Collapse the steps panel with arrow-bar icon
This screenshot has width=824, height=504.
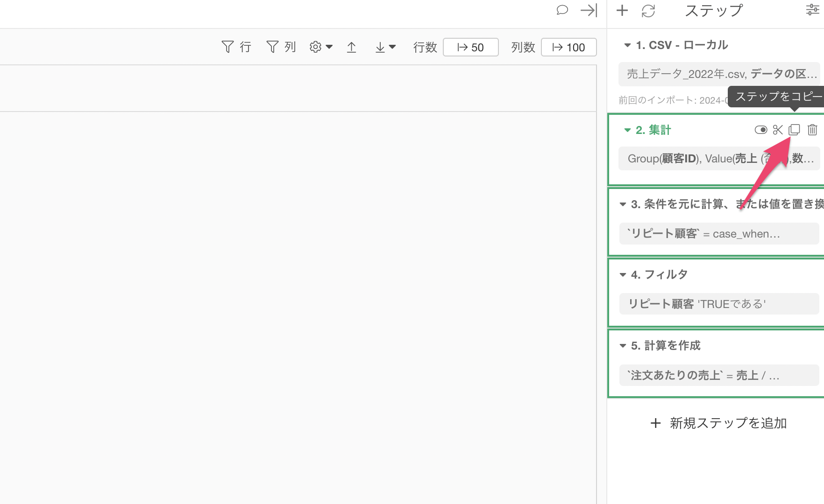click(x=589, y=10)
